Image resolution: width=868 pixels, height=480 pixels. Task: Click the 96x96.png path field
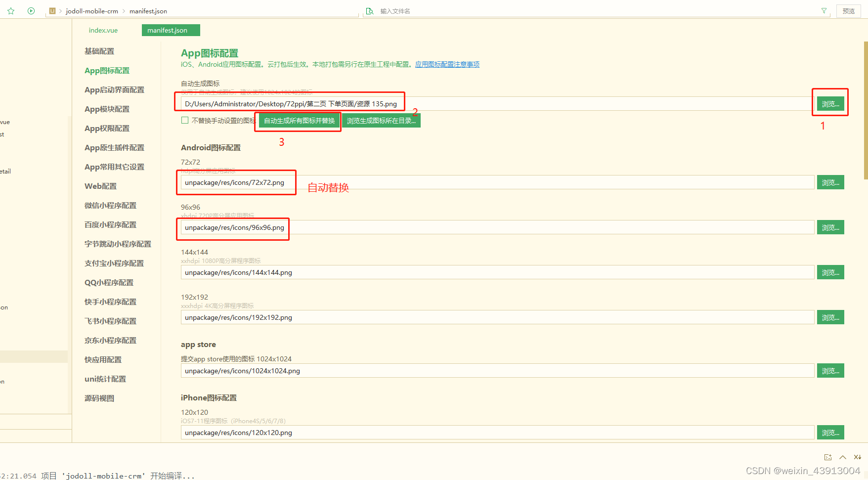(x=497, y=227)
